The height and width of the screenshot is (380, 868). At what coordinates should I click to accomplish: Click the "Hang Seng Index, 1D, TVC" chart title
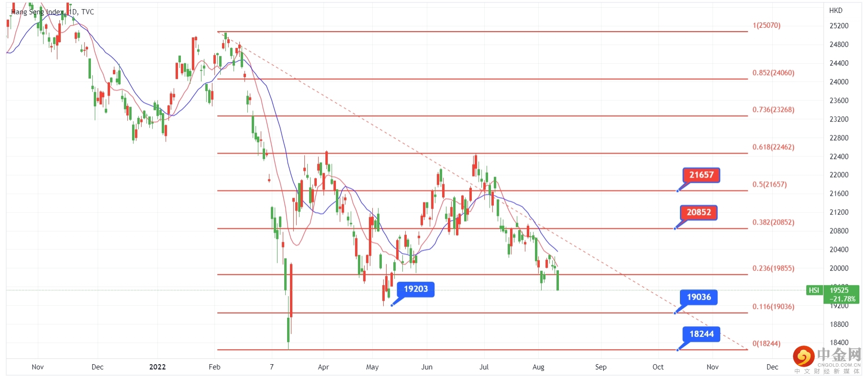tap(53, 12)
